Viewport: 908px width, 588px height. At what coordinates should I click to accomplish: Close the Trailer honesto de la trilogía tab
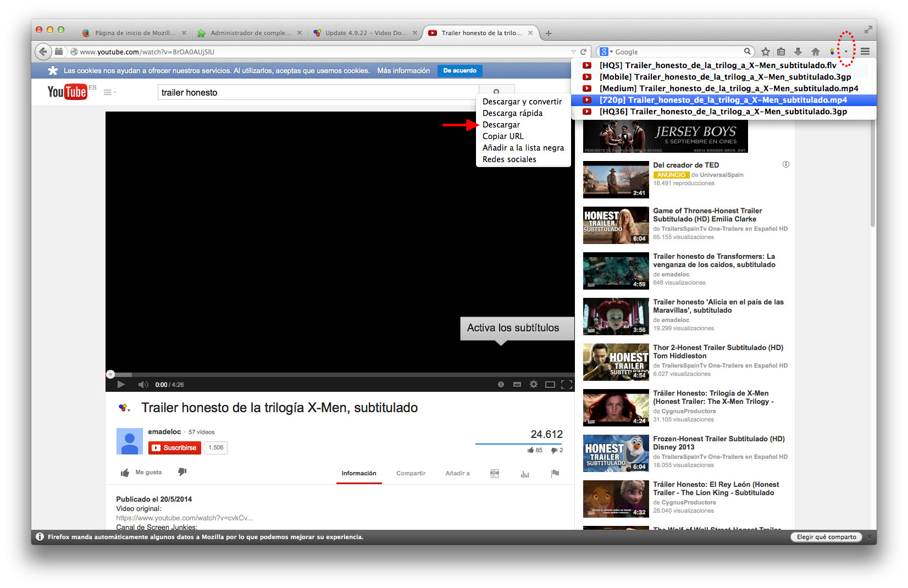tap(530, 33)
